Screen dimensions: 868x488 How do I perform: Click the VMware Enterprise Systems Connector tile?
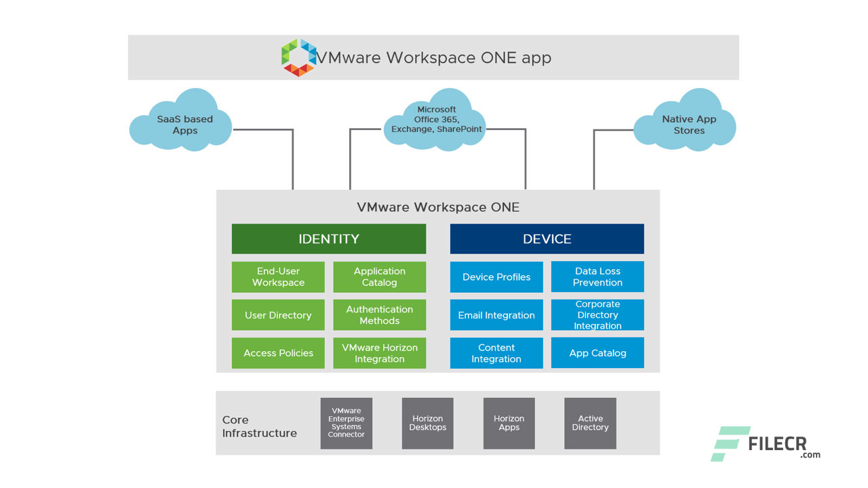tap(347, 424)
